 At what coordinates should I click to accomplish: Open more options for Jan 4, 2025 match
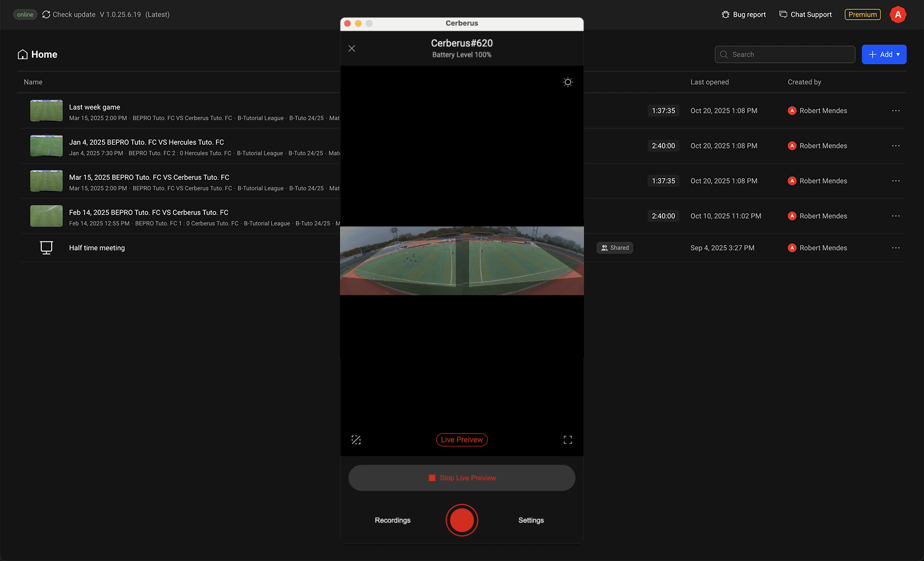click(896, 146)
